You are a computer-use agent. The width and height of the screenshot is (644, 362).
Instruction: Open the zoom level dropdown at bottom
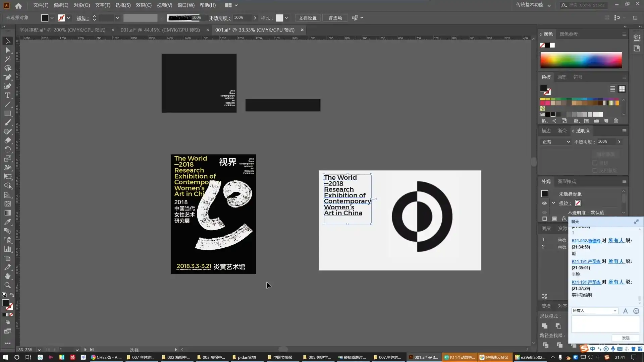coord(39,350)
